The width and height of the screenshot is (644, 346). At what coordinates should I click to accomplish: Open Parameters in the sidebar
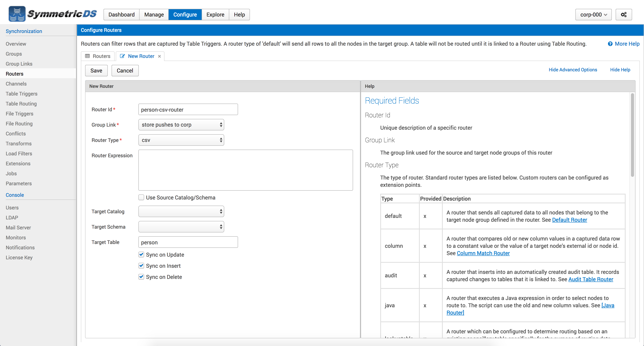(x=19, y=183)
